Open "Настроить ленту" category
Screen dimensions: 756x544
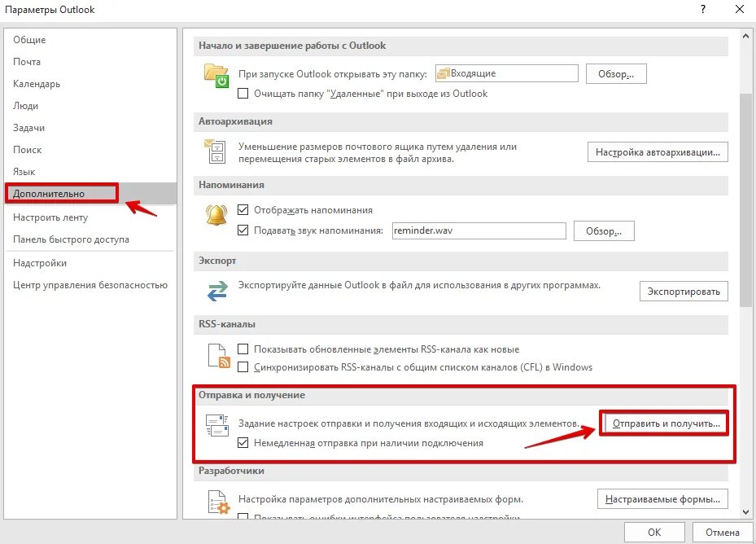point(90,217)
